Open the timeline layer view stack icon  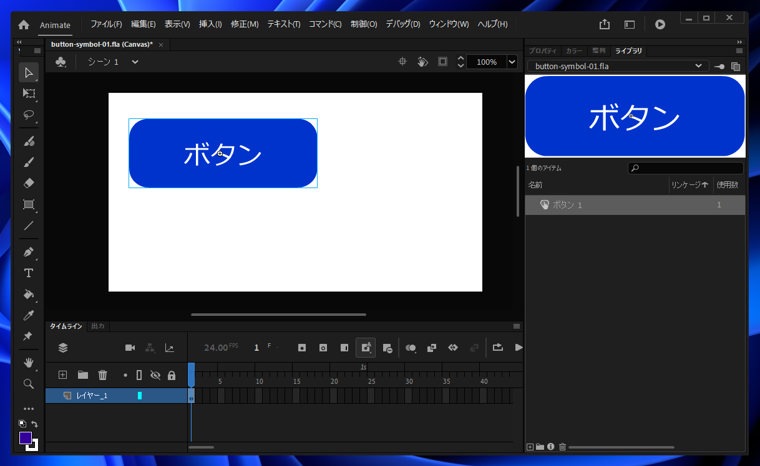(x=63, y=348)
